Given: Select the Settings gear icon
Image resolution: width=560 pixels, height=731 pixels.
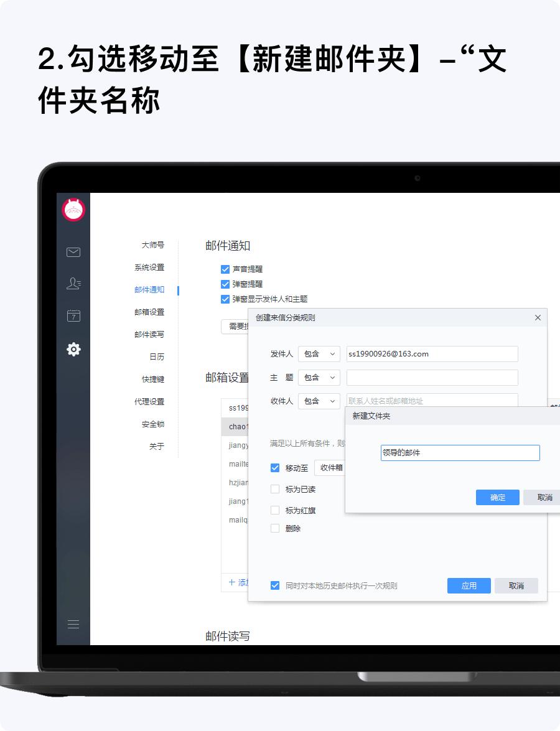Looking at the screenshot, I should coord(73,350).
